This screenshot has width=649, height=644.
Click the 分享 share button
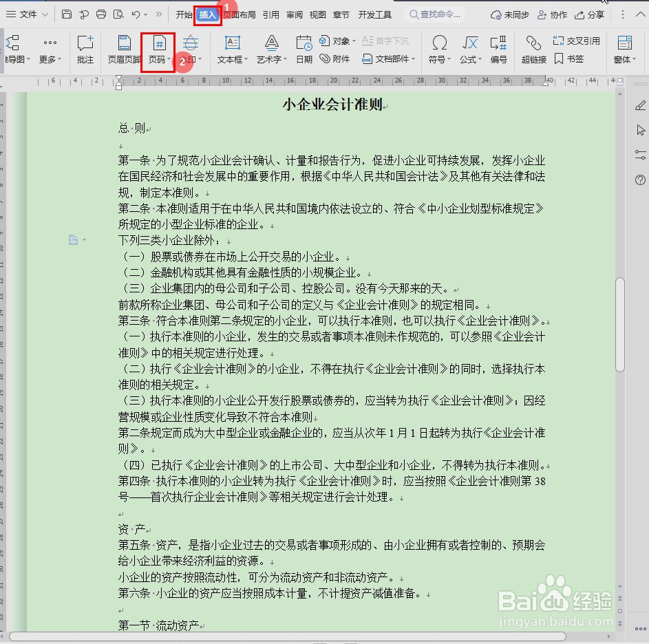point(589,15)
